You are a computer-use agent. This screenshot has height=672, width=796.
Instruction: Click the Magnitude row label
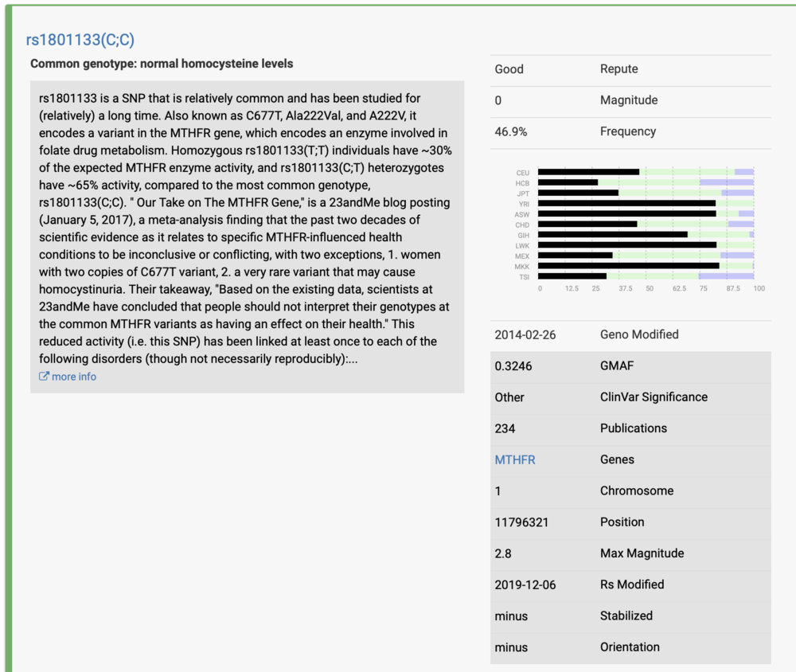click(628, 100)
